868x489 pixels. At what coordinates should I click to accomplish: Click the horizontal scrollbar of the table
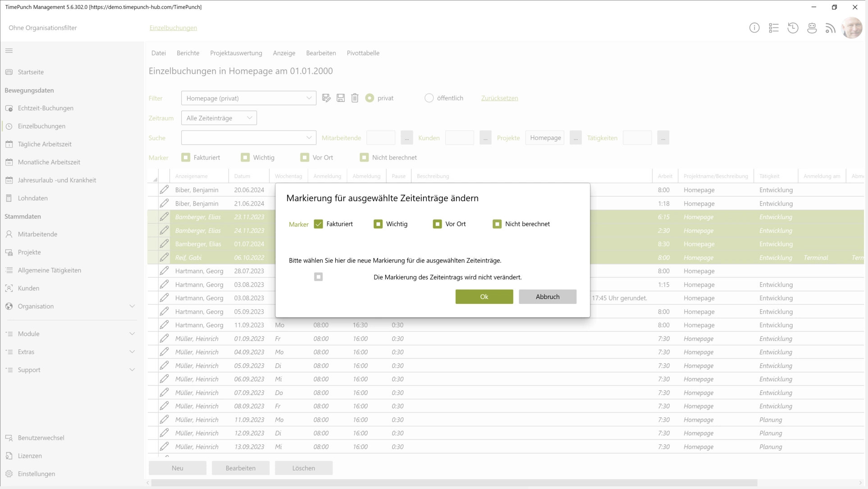point(454,483)
